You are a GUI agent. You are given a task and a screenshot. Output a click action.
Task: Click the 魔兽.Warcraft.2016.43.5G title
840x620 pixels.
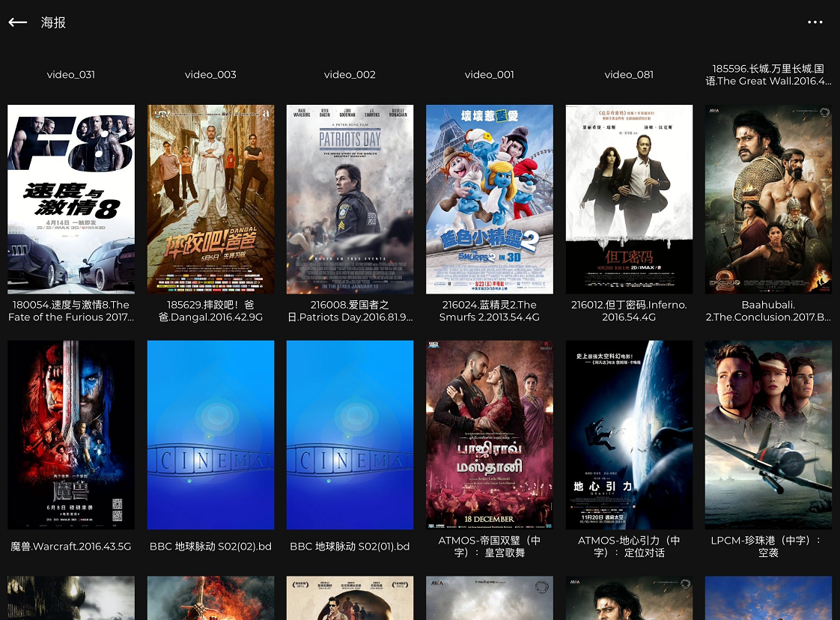coord(71,547)
